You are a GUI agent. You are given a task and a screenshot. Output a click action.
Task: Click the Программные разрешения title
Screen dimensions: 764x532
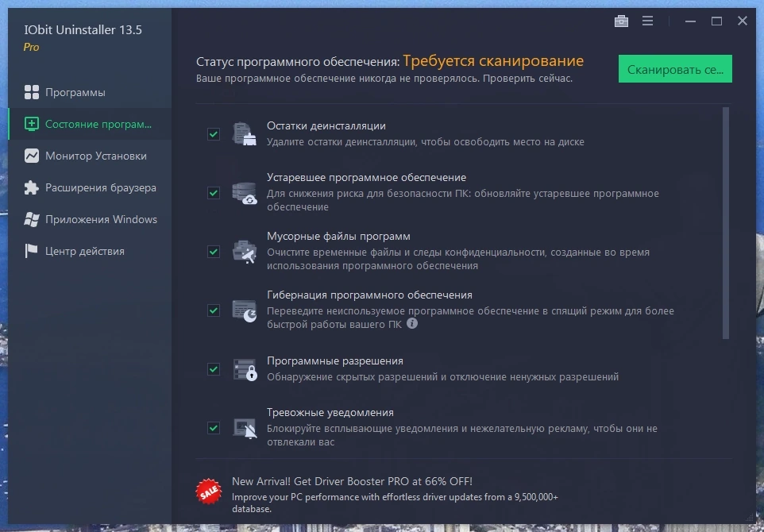point(334,361)
